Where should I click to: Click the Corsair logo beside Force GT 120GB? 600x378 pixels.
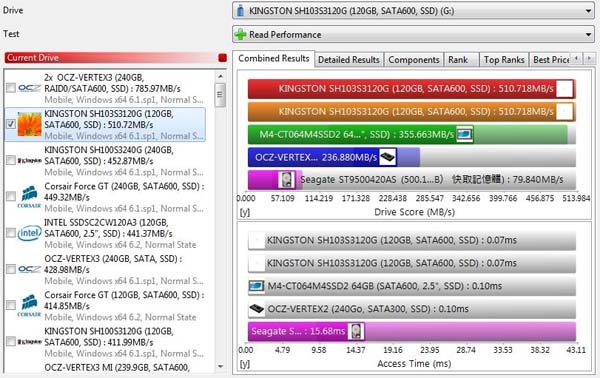29,305
